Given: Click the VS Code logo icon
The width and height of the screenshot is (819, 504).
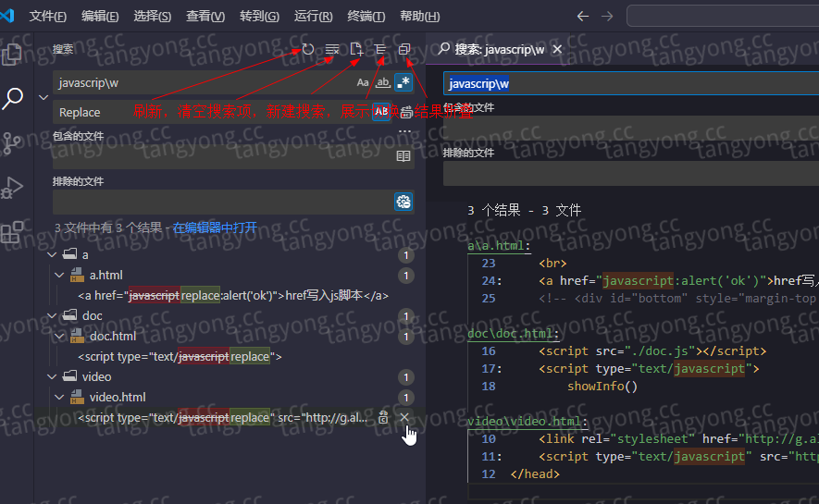Looking at the screenshot, I should [7, 16].
